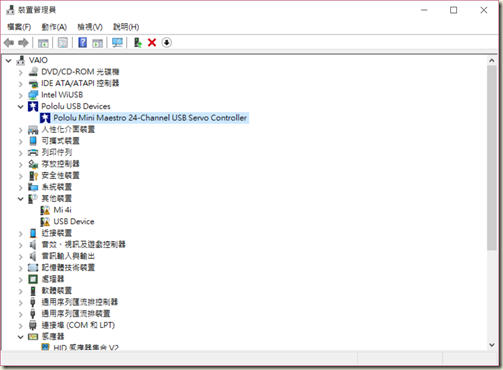Viewport: 503px width, 370px height.
Task: Click the 連接埠 (COM 和 LPT) port icon
Action: pyautogui.click(x=33, y=325)
